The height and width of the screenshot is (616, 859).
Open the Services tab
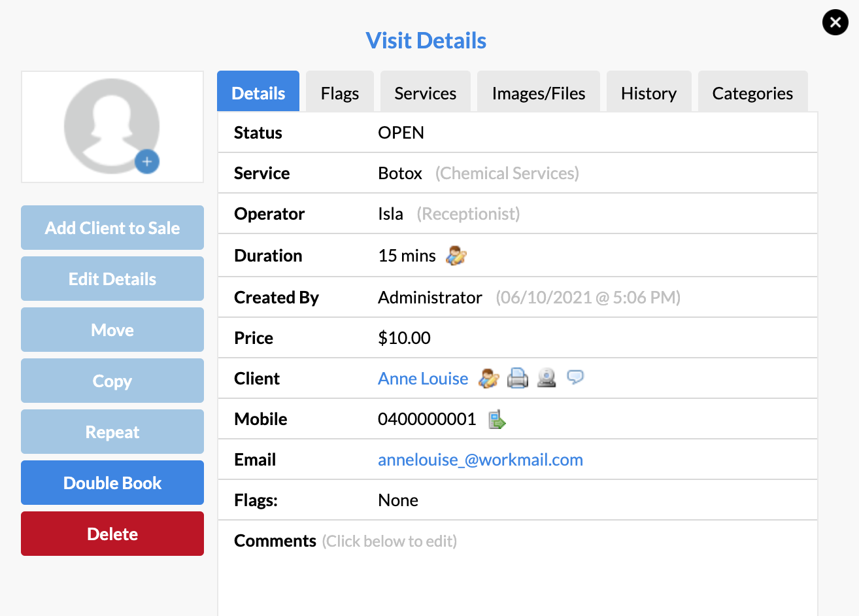point(426,92)
